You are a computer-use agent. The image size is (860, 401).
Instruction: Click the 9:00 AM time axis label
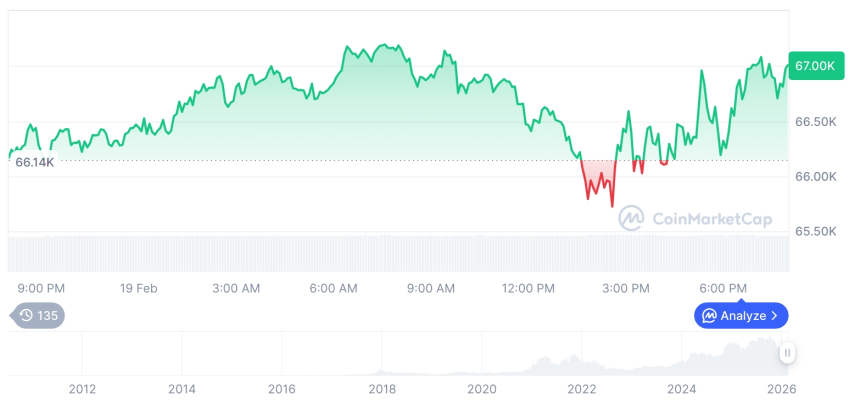tap(430, 288)
